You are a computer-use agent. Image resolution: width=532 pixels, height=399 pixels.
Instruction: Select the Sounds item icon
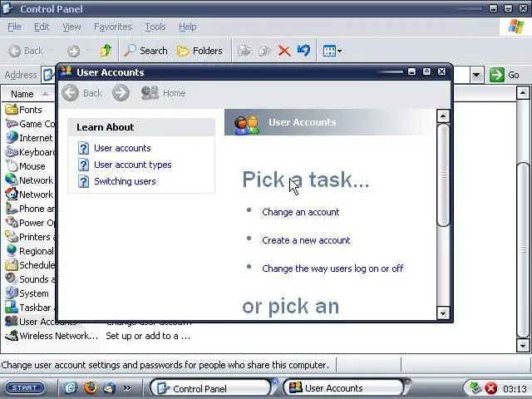tap(12, 279)
